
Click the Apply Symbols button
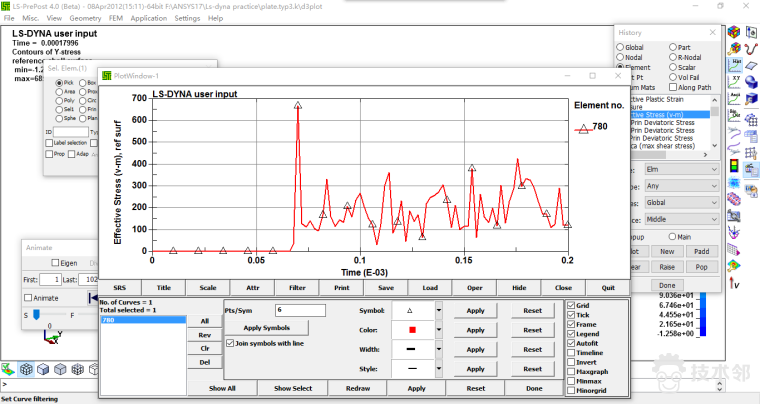[x=266, y=328]
